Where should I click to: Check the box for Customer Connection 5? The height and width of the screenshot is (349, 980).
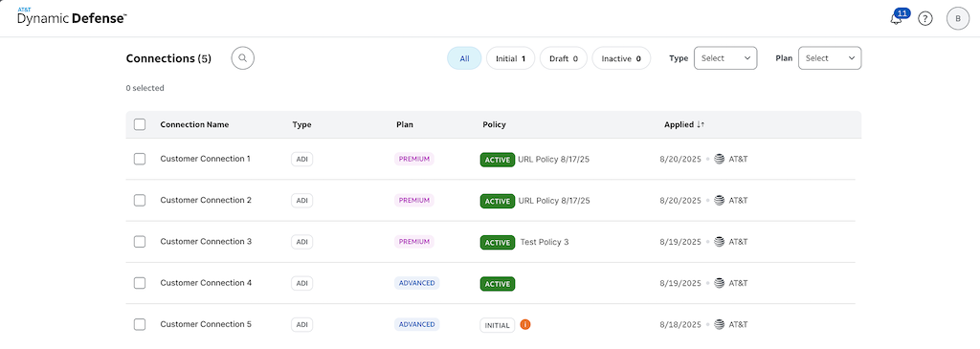140,324
